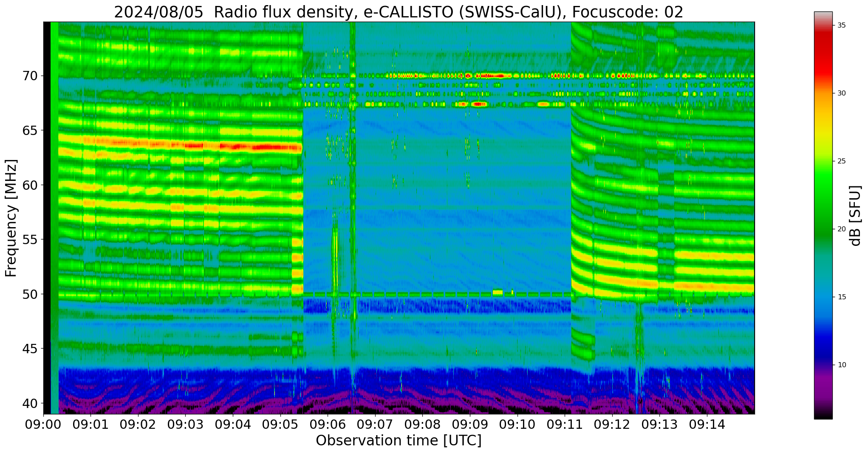
Task: Click the 'dB [SFU]' colorbar label
Action: (x=855, y=216)
